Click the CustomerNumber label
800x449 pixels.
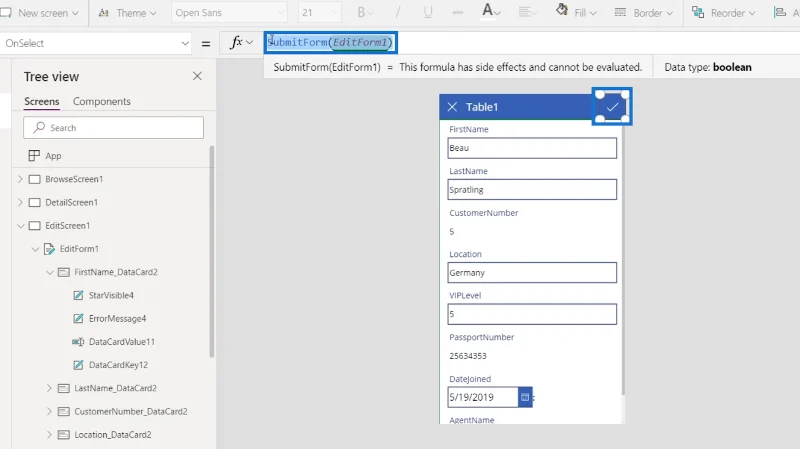click(x=484, y=213)
